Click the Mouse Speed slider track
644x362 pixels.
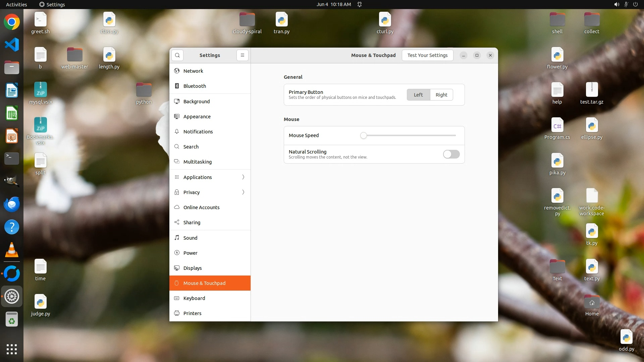click(x=409, y=135)
